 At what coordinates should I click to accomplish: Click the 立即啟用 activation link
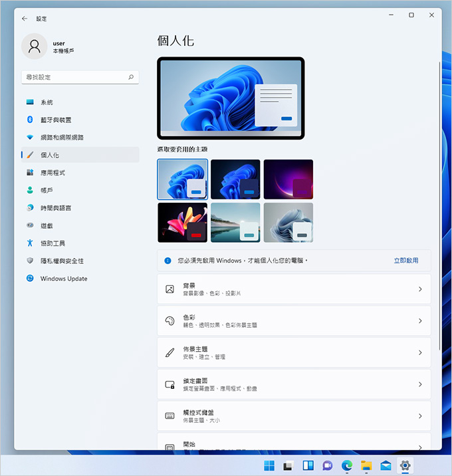click(x=406, y=261)
